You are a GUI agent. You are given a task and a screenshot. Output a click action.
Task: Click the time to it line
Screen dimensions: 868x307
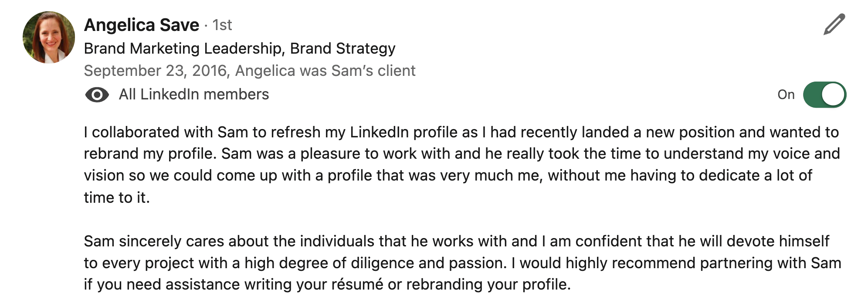(117, 198)
